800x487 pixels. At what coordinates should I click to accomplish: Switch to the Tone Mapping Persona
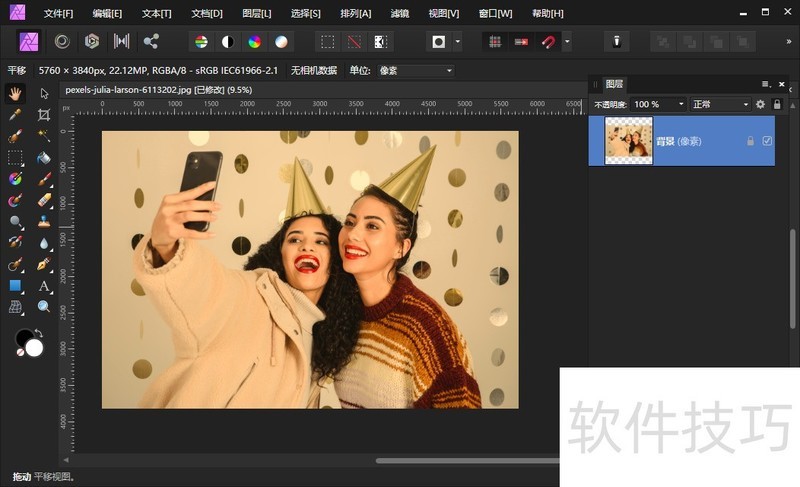coord(121,41)
